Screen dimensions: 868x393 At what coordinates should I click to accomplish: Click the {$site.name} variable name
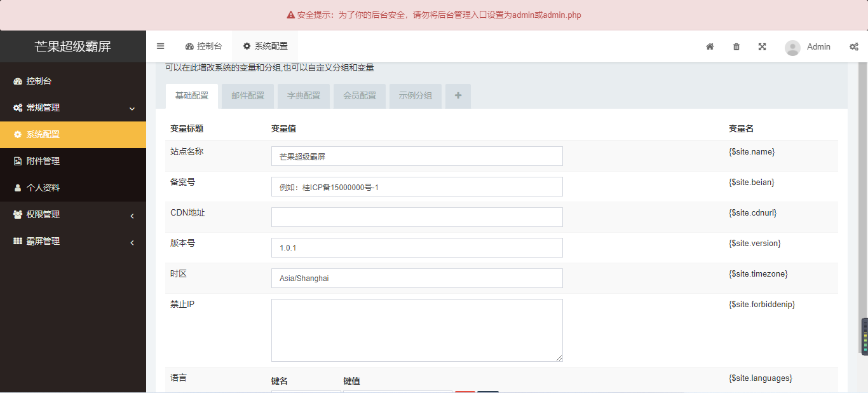pyautogui.click(x=752, y=152)
